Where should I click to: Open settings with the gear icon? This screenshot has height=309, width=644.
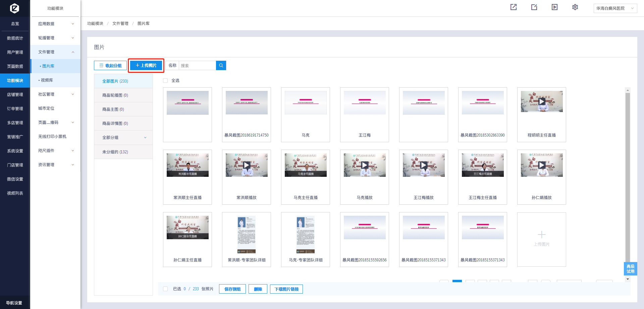click(575, 7)
